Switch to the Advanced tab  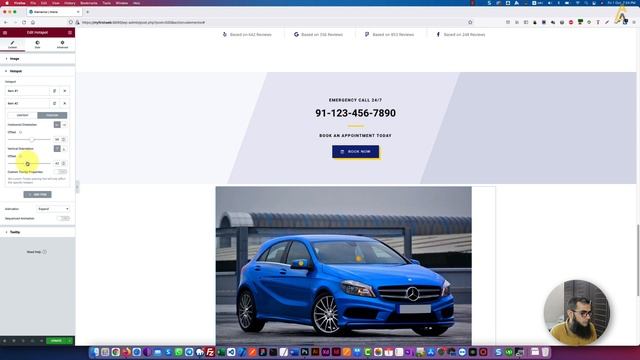pyautogui.click(x=62, y=44)
